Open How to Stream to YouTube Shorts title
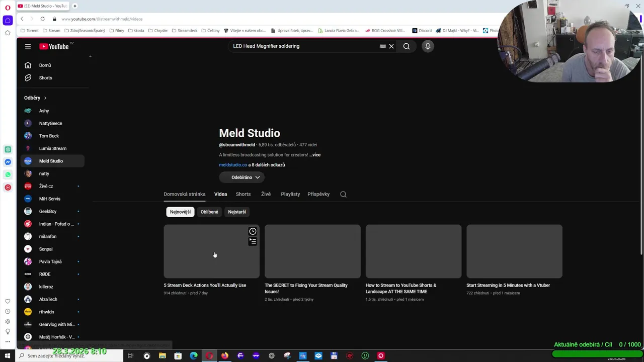The image size is (644, 362). 401,288
